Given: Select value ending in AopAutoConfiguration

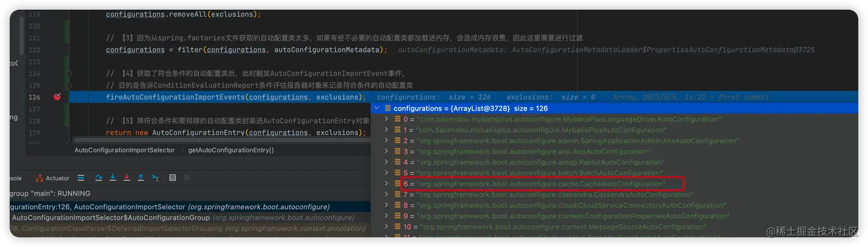Looking at the screenshot, I should 533,151.
